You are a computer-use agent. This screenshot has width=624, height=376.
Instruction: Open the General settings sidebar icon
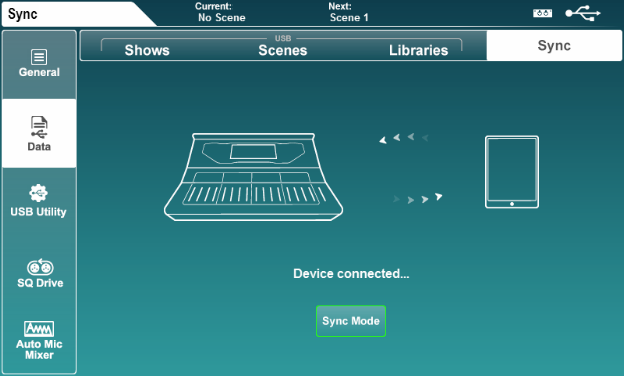tap(39, 57)
